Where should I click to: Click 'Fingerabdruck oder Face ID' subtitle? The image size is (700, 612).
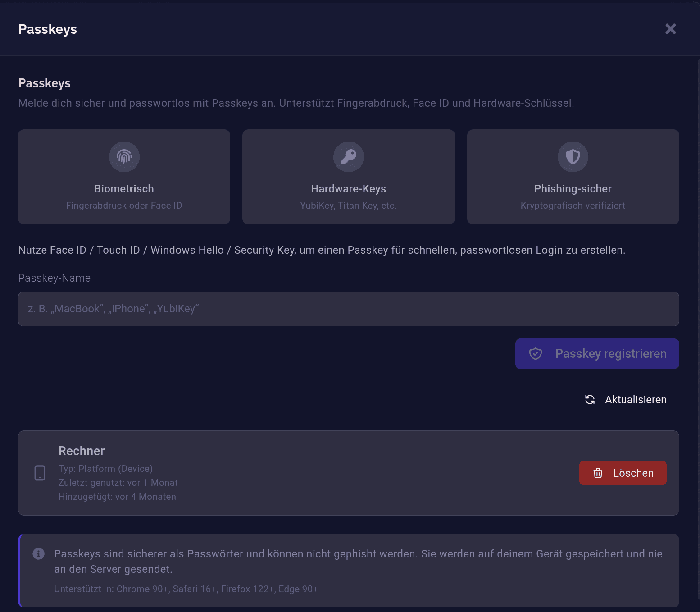124,206
